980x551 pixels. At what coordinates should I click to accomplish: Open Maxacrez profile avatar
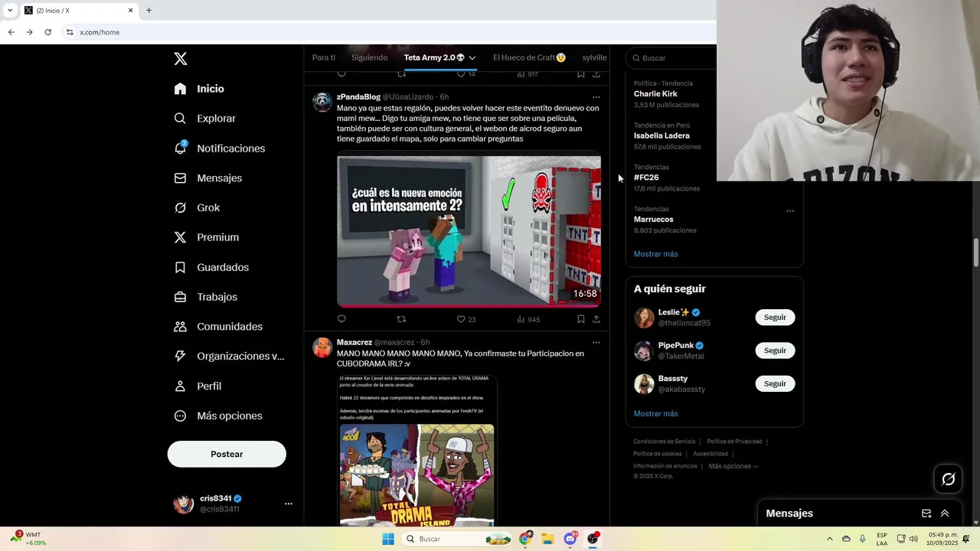click(x=322, y=347)
